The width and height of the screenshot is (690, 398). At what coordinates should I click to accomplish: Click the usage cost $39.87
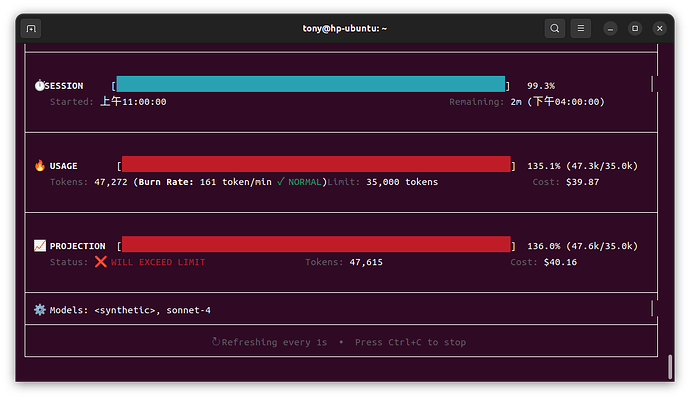point(582,182)
